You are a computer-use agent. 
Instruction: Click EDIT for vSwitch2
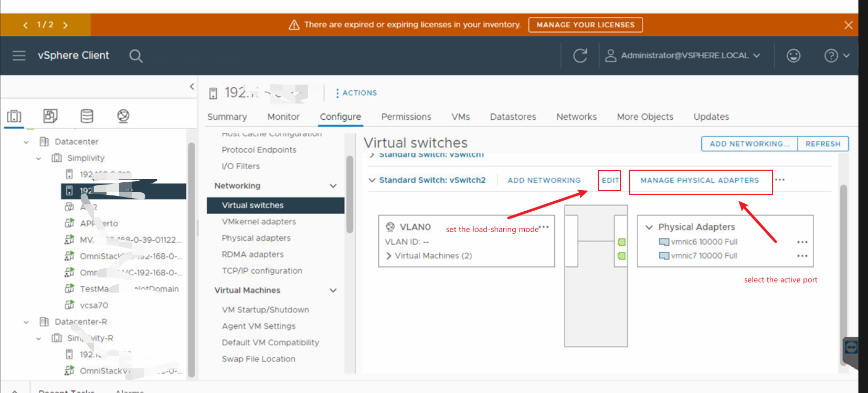(610, 180)
